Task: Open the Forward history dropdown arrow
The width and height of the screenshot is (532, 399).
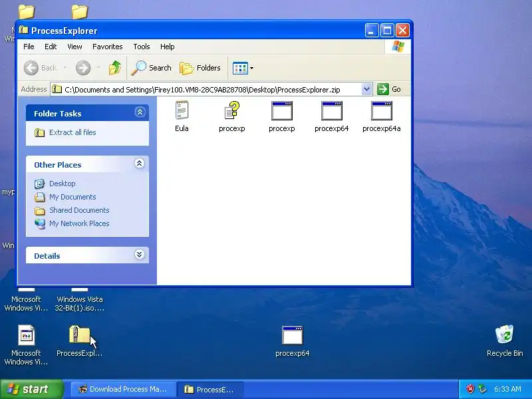Action: click(98, 68)
